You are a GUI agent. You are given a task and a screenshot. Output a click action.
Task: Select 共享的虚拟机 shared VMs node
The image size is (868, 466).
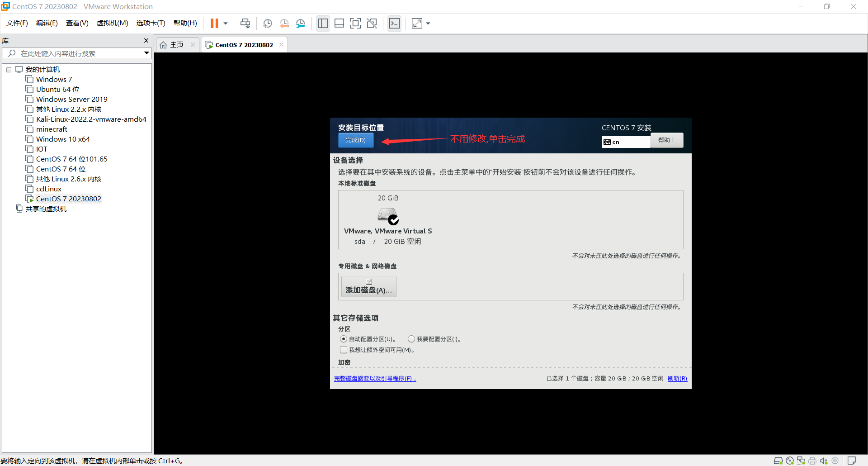pos(46,209)
